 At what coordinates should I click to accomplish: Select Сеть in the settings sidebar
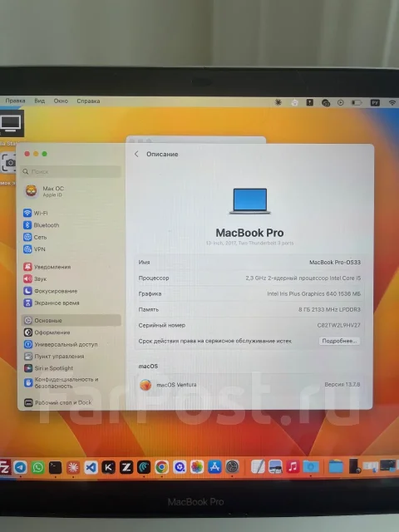click(x=35, y=237)
